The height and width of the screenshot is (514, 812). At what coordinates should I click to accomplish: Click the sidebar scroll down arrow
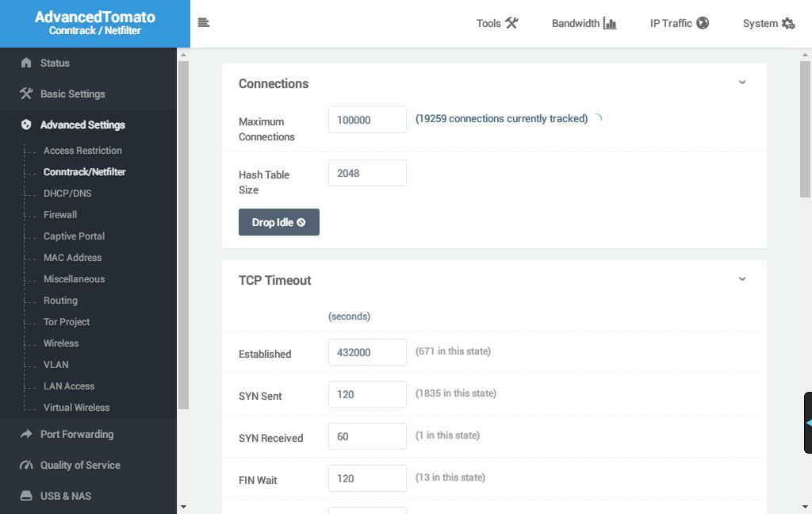pyautogui.click(x=183, y=506)
